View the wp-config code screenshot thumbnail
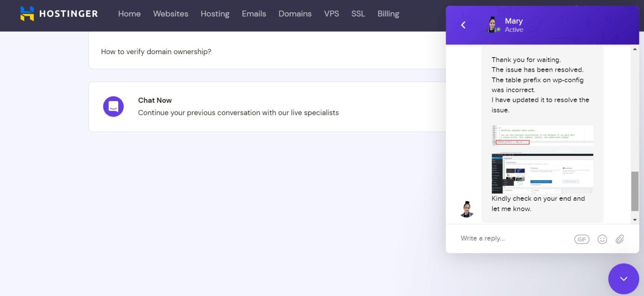Image resolution: width=644 pixels, height=296 pixels. pos(542,136)
